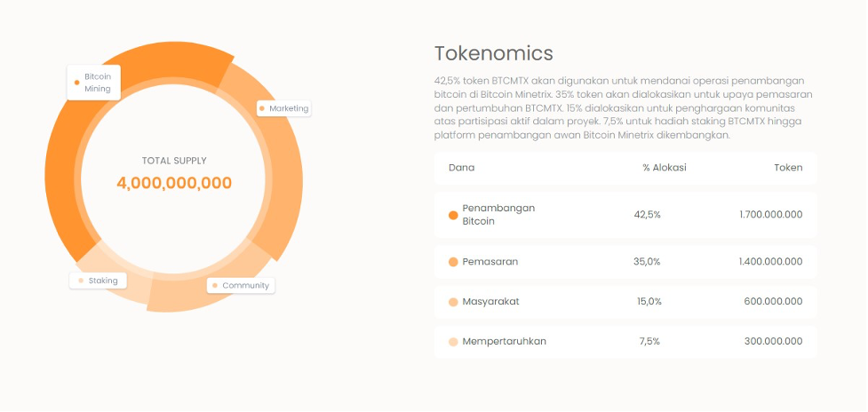The image size is (868, 412).
Task: Select the Pemasaran row name
Action: coord(490,262)
